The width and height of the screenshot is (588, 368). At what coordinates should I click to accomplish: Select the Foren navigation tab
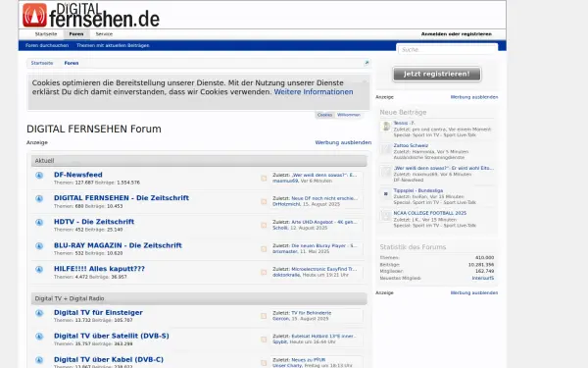[76, 34]
